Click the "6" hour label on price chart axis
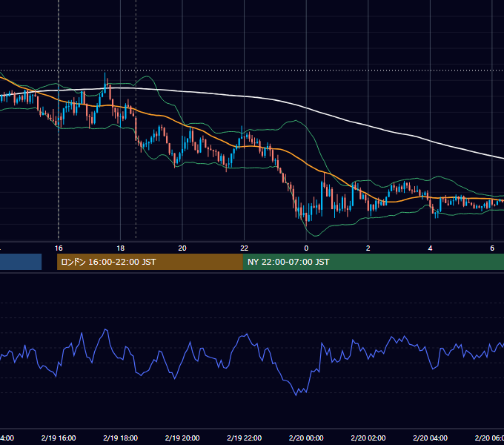Image resolution: width=504 pixels, height=445 pixels. pos(492,248)
